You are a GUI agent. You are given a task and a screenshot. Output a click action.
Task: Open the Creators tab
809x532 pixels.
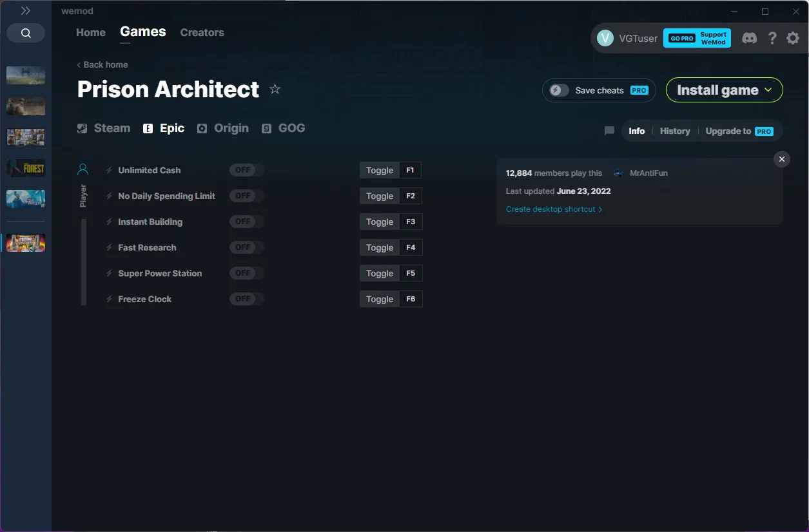[x=202, y=32]
